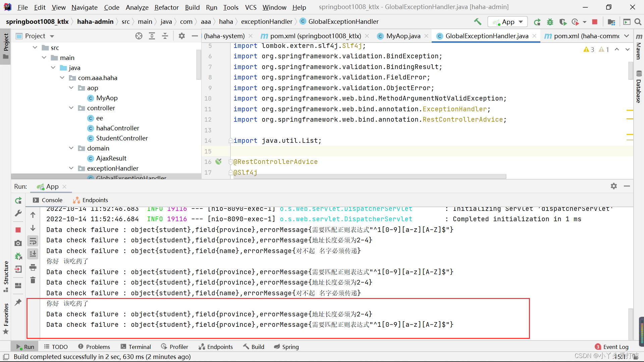Start debugging with the bug icon
644x362 pixels.
click(550, 22)
